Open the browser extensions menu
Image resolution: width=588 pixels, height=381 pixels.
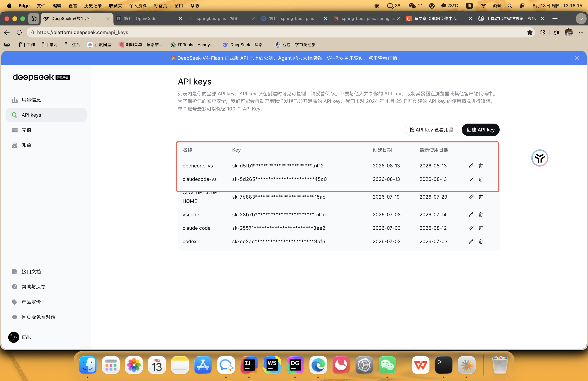coord(542,32)
